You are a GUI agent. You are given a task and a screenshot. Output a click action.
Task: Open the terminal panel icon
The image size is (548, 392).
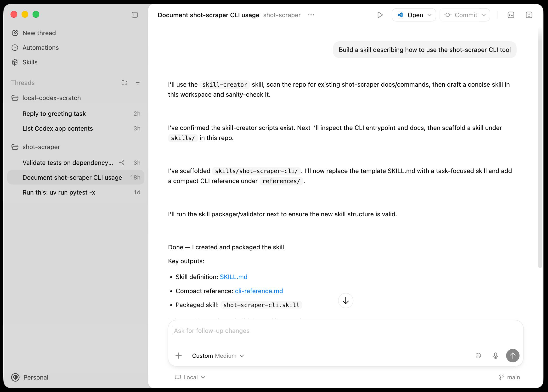(511, 15)
